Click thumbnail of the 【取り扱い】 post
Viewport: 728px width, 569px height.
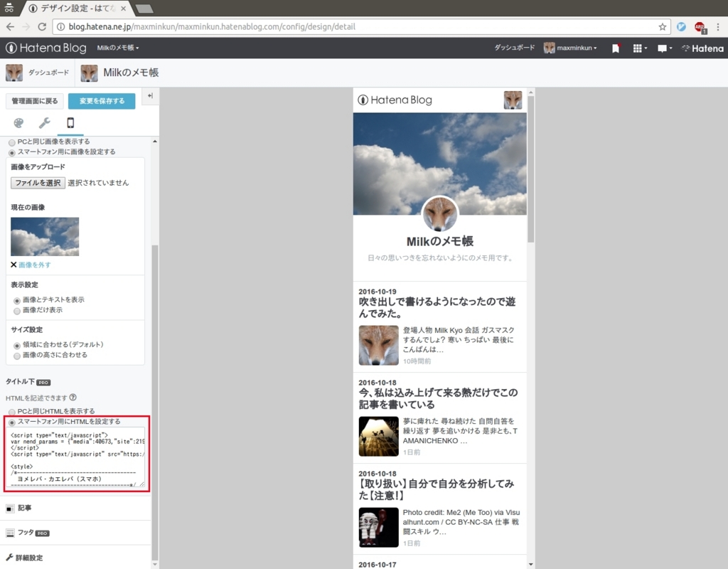click(378, 527)
